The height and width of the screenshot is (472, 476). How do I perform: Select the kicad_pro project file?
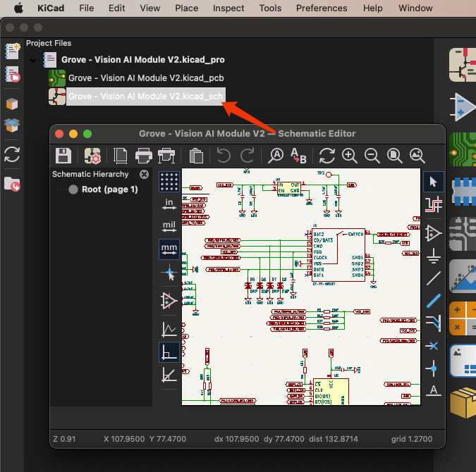[142, 59]
